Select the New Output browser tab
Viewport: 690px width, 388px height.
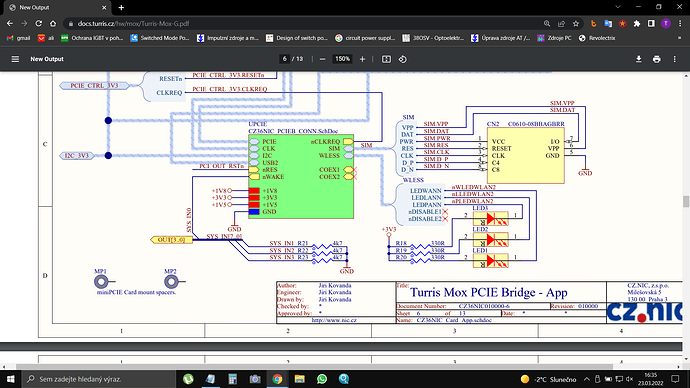pyautogui.click(x=57, y=7)
